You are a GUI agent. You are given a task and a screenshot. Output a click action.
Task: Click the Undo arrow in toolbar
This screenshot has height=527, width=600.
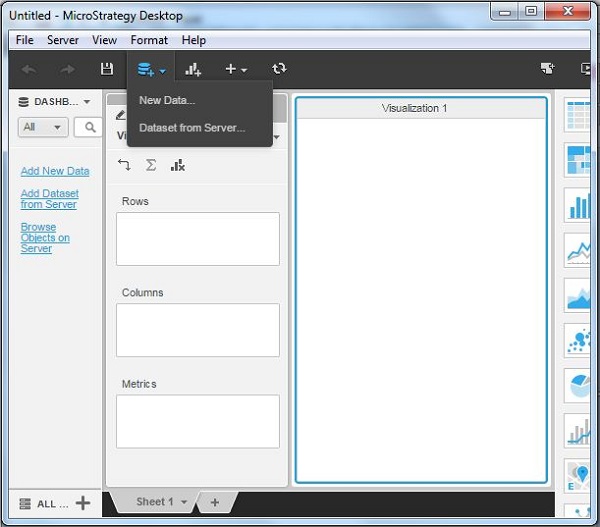coord(29,69)
